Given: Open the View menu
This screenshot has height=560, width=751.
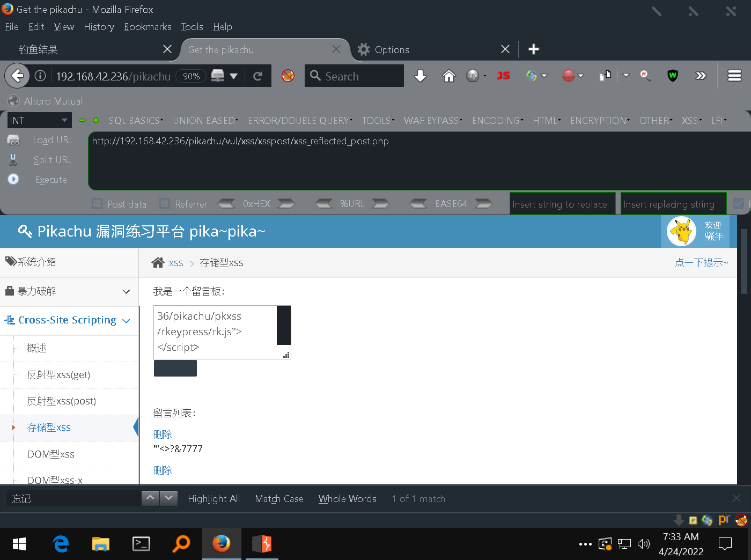Looking at the screenshot, I should pos(64,27).
